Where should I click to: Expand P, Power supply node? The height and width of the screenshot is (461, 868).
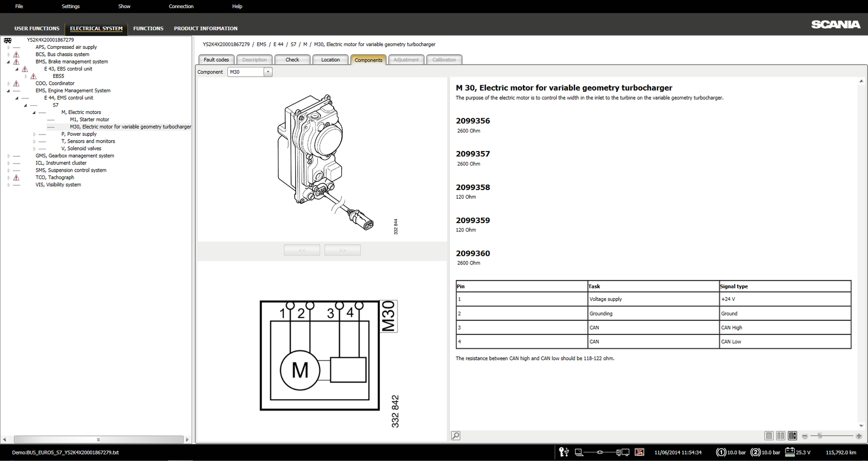click(34, 134)
